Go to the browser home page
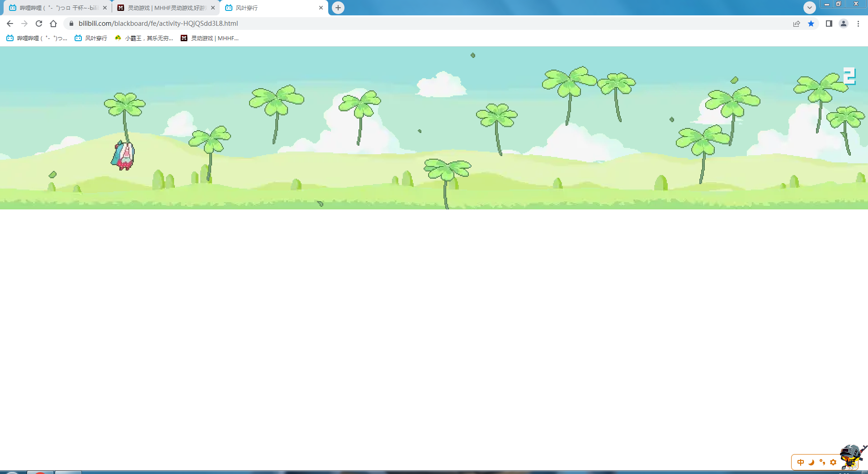 (x=53, y=24)
